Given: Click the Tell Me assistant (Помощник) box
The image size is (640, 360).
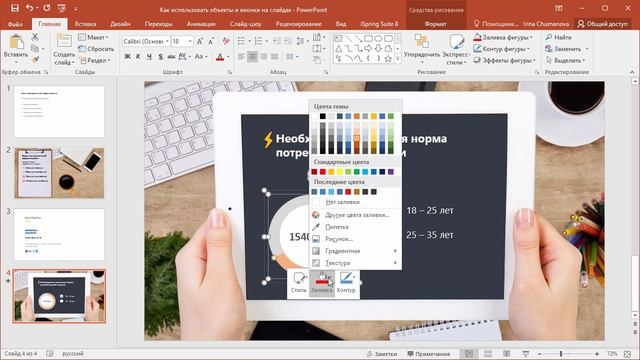Looking at the screenshot, I should pos(496,24).
